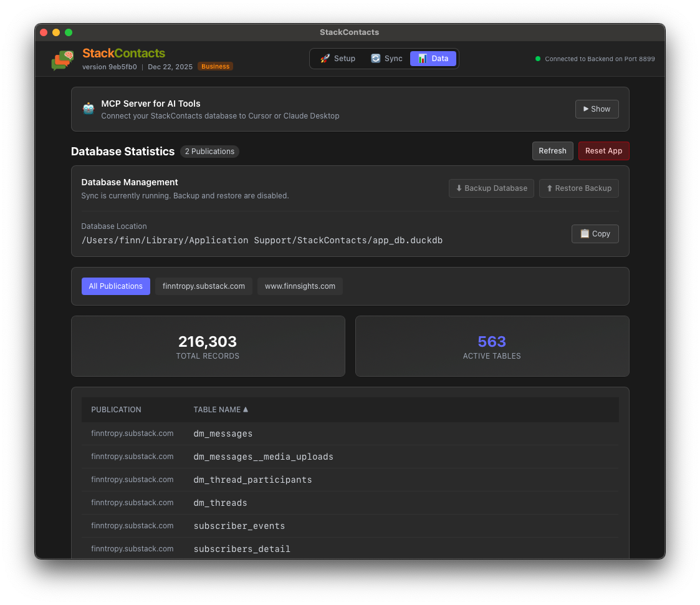Click the Database Statistics heading
This screenshot has height=605, width=700.
point(123,152)
